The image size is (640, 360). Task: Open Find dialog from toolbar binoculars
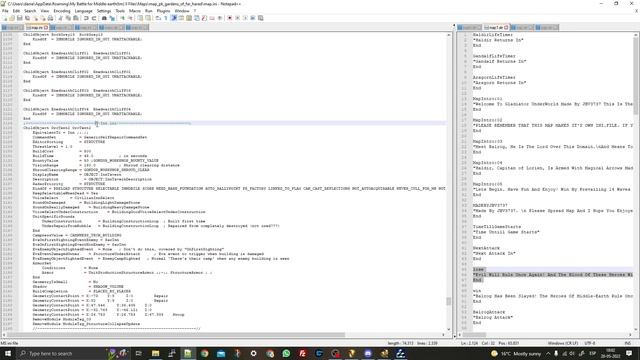(104, 18)
